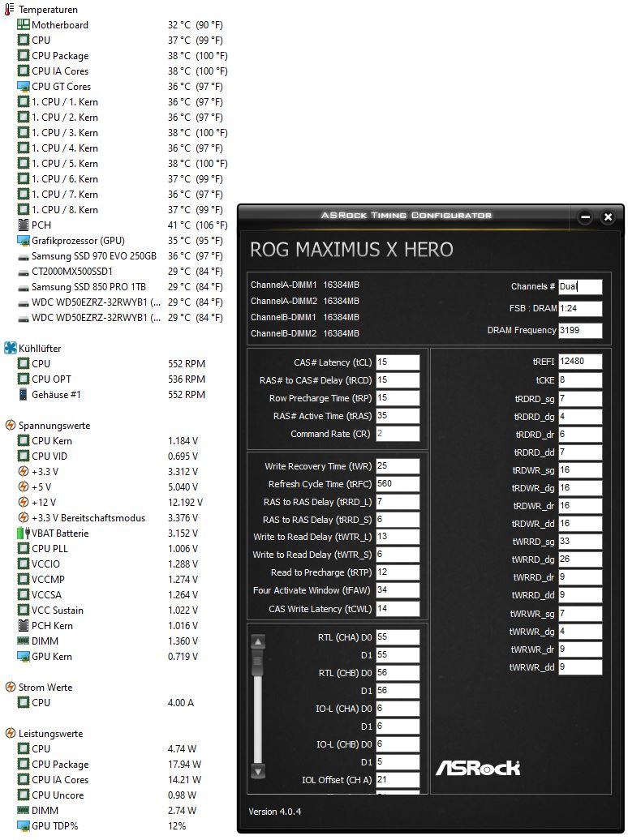
Task: Click the Temperaturen thermometer icon
Action: point(10,9)
